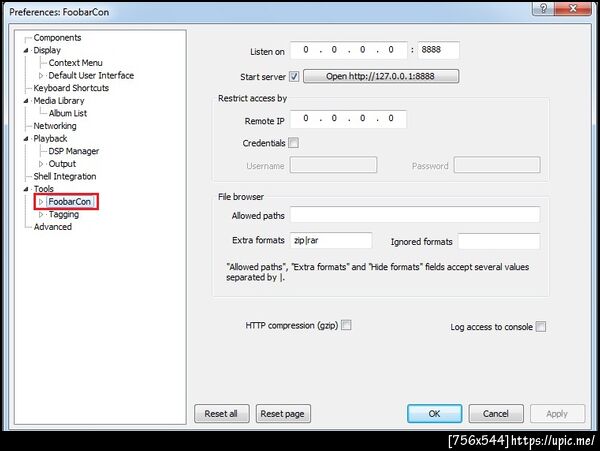The image size is (600, 451).
Task: Click the port field showing 8888
Action: click(x=438, y=50)
